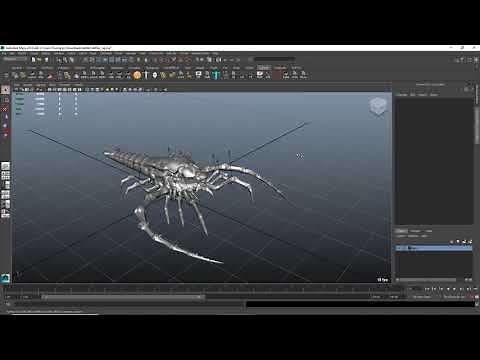Select the highlighted display layer row
Image resolution: width=480 pixels, height=360 pixels.
tap(434, 248)
